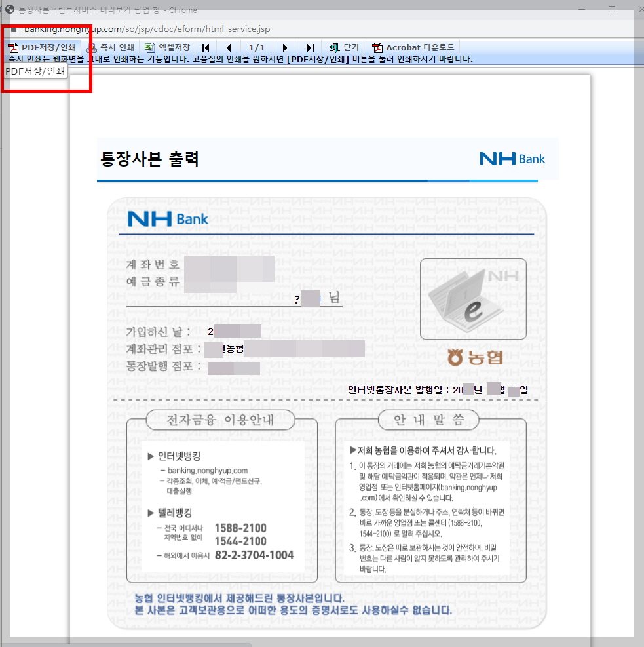The width and height of the screenshot is (644, 647).
Task: Click banking.nonghyup.com under 인터넷뱅킹
Action: pyautogui.click(x=208, y=471)
